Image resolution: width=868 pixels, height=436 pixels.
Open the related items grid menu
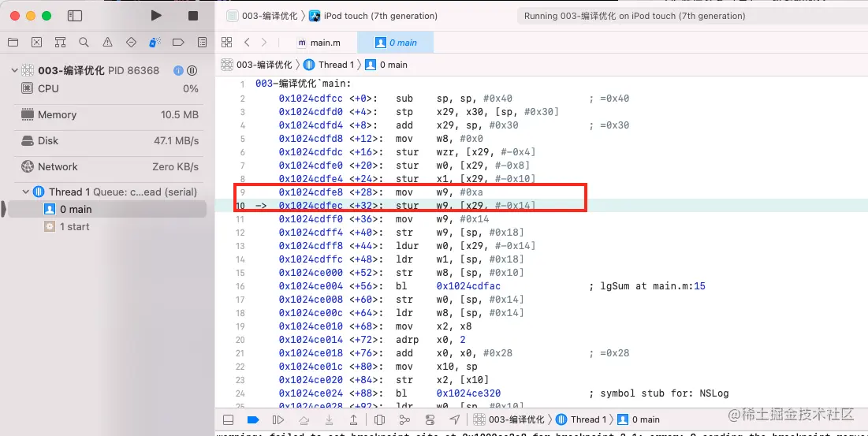(x=226, y=42)
